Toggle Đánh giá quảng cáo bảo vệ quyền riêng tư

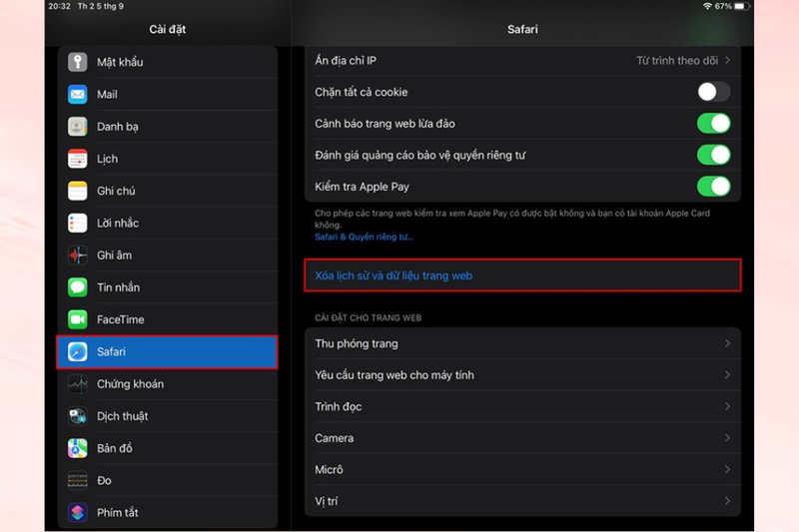[713, 156]
